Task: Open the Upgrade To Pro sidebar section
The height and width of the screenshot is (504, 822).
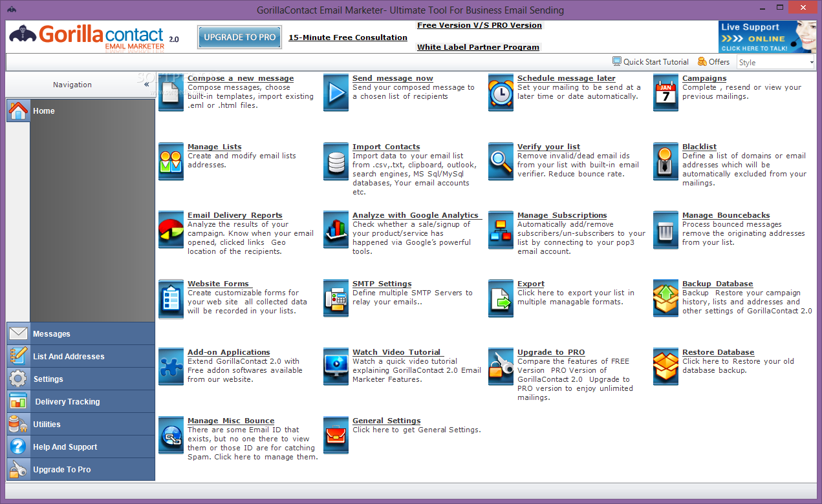Action: pyautogui.click(x=81, y=469)
